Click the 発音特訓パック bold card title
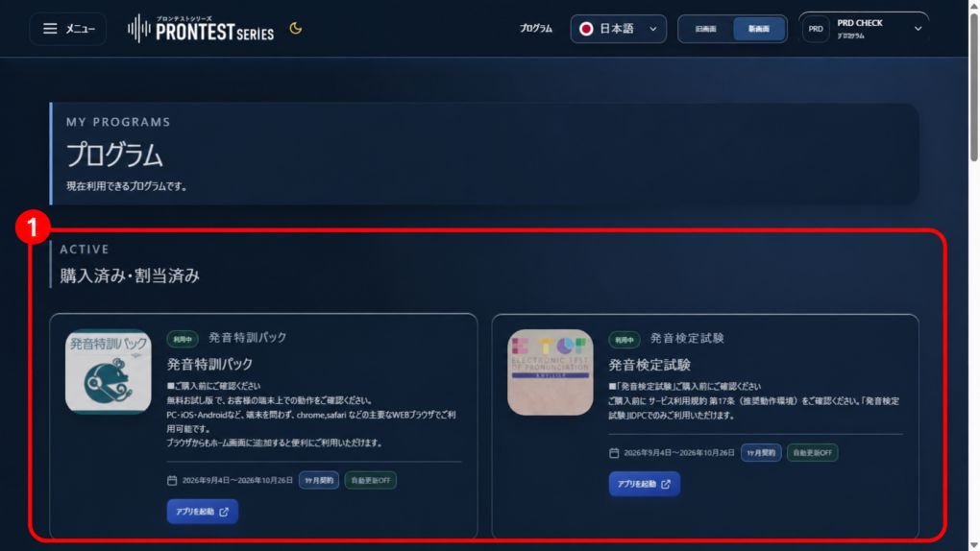Viewport: 980px width, 551px height. (x=209, y=364)
